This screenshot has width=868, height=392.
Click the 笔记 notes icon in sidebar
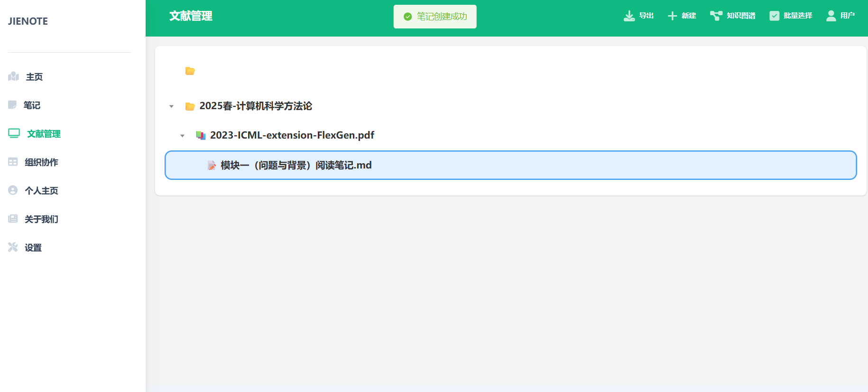12,105
